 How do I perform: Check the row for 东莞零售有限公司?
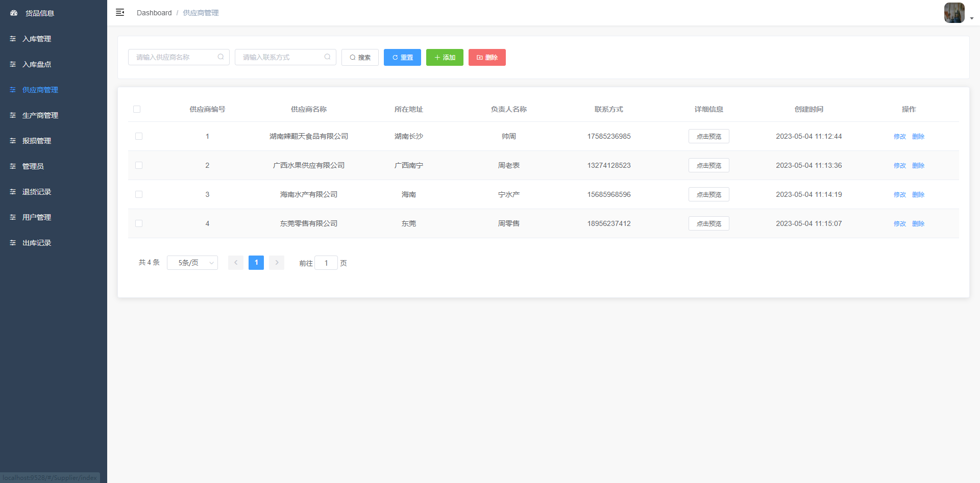138,223
